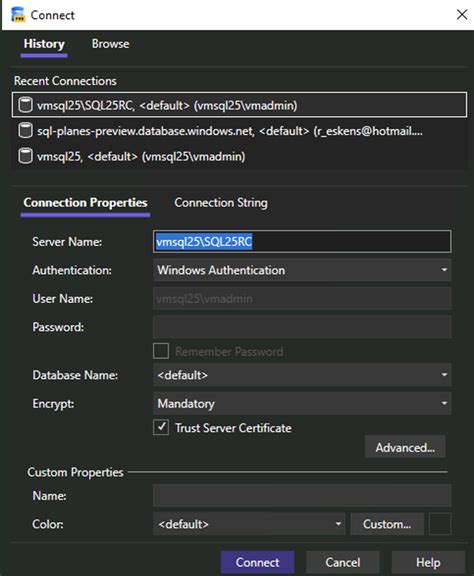474x576 pixels.
Task: Click the Custom... color button
Action: pyautogui.click(x=387, y=524)
